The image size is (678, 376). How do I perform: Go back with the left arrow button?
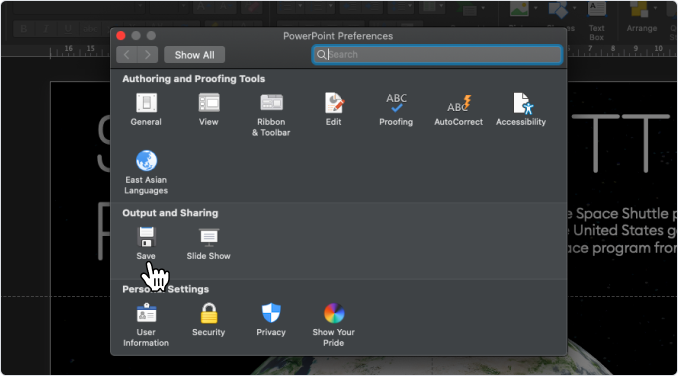point(127,55)
